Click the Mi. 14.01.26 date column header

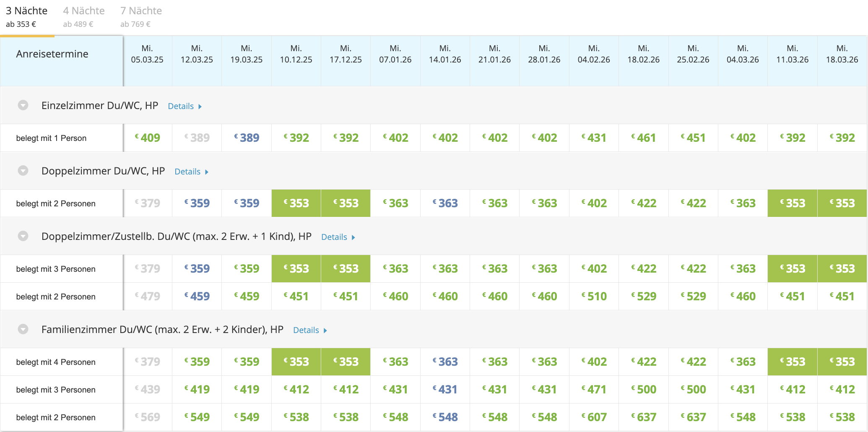[x=445, y=54]
